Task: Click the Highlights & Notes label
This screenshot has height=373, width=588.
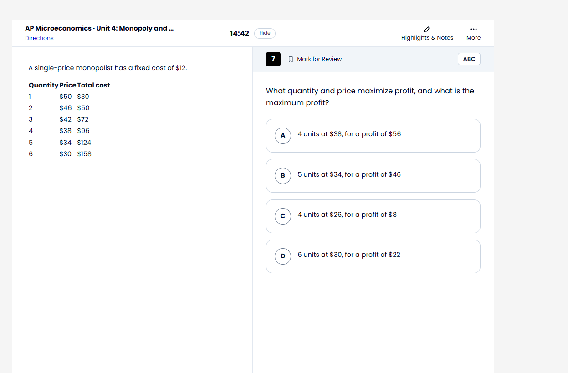Action: coord(427,38)
